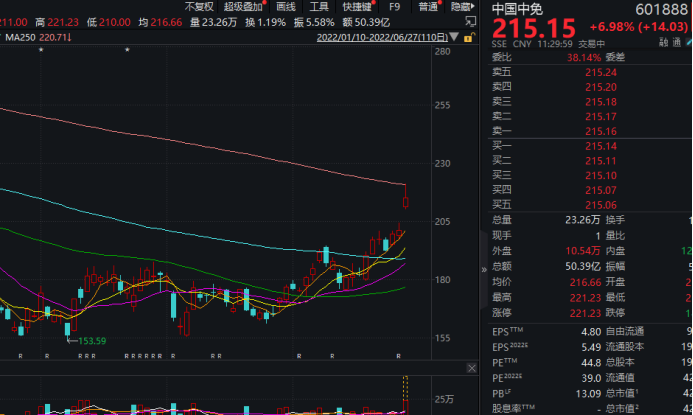
Task: Open the 超级叠加 overlay menu
Action: (243, 7)
